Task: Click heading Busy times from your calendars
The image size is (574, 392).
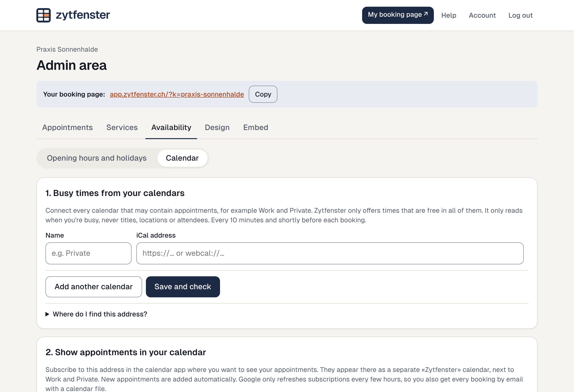Action: [x=115, y=193]
